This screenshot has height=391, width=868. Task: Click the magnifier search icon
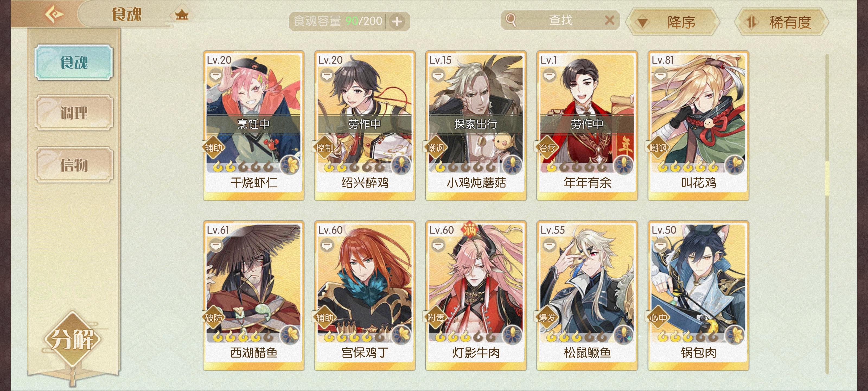click(511, 20)
